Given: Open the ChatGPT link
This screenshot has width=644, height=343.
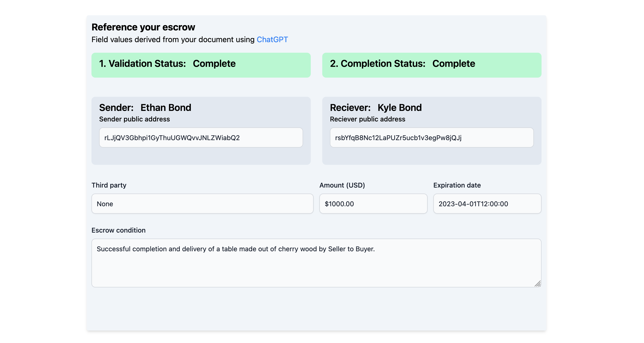Looking at the screenshot, I should (x=272, y=40).
